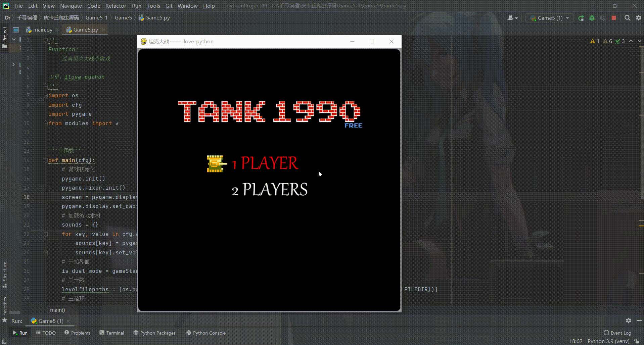This screenshot has width=644, height=345.
Task: Click the main() breadcrumb below editor
Action: [57, 310]
